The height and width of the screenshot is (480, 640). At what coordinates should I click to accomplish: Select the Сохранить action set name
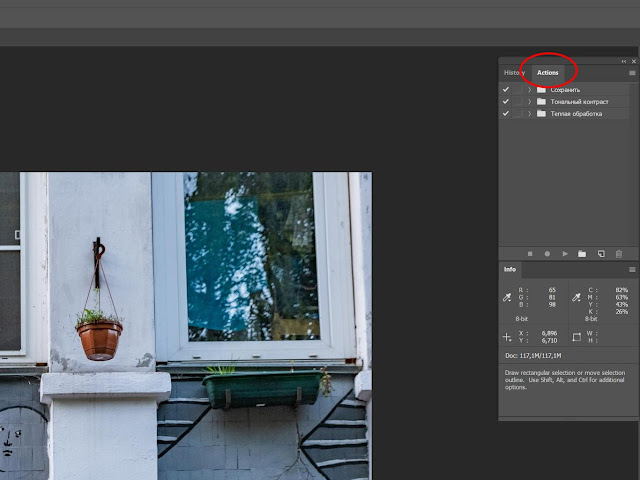point(565,90)
